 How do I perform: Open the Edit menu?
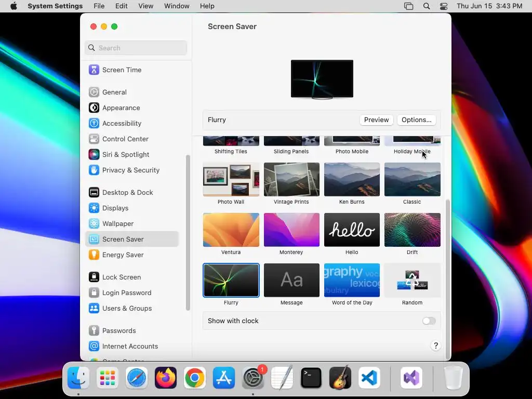[x=122, y=6]
